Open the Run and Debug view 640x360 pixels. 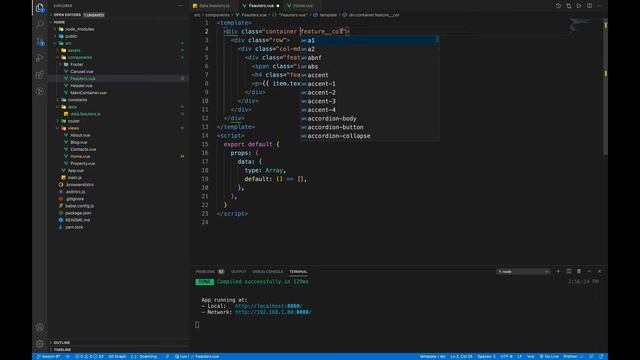point(40,58)
